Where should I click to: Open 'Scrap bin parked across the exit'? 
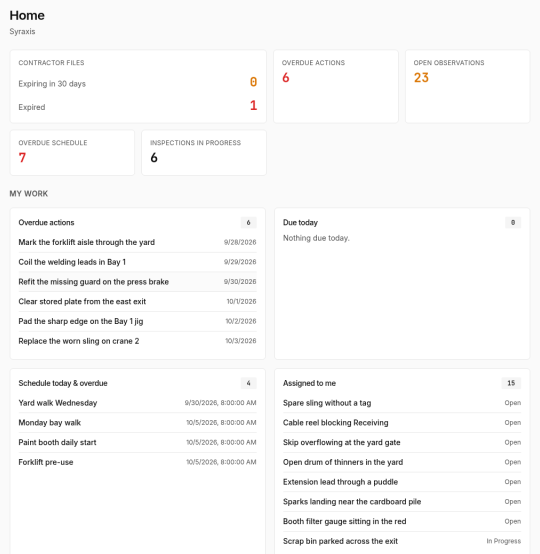pos(402,541)
